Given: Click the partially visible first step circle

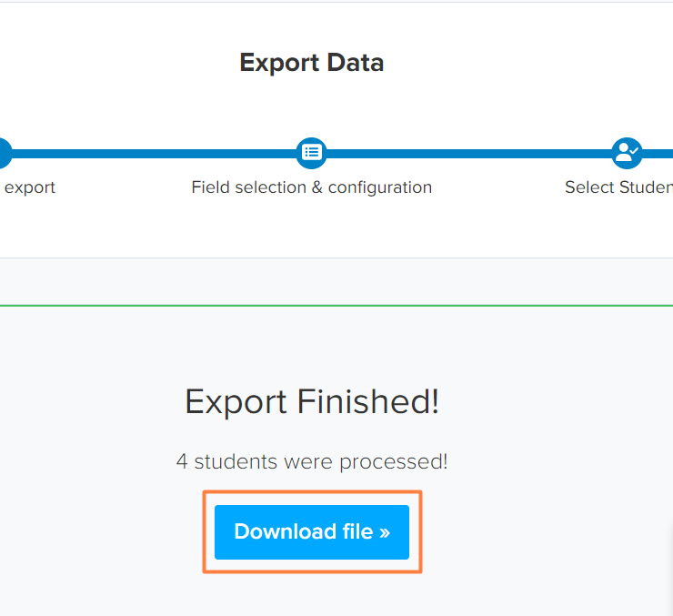Looking at the screenshot, I should [x=5, y=153].
